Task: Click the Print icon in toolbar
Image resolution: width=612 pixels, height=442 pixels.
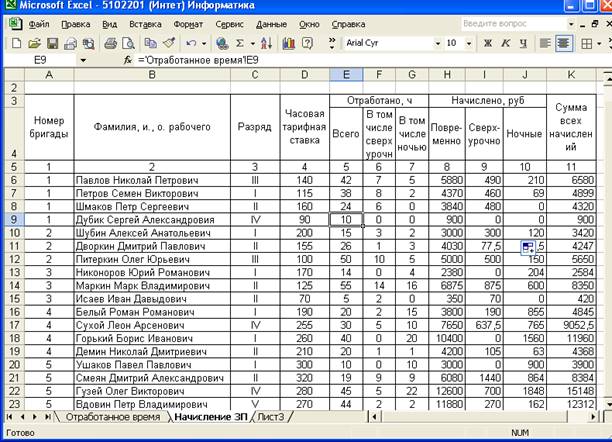Action: pyautogui.click(x=112, y=43)
